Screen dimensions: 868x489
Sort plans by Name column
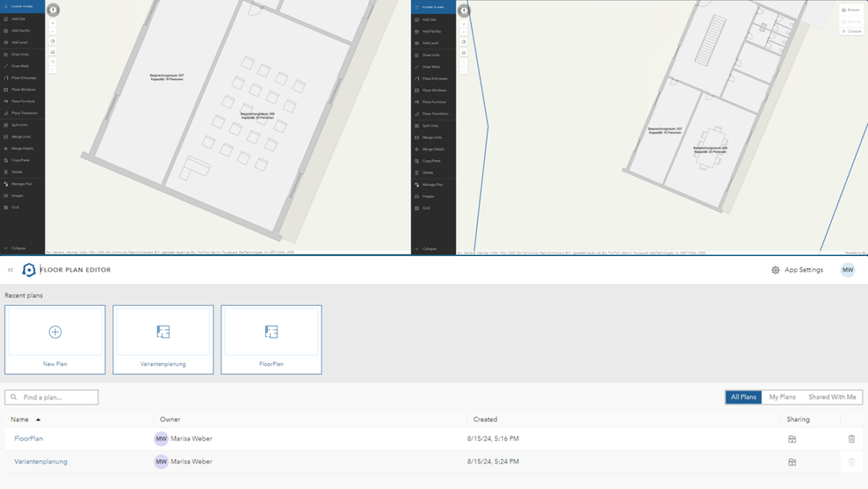click(25, 419)
